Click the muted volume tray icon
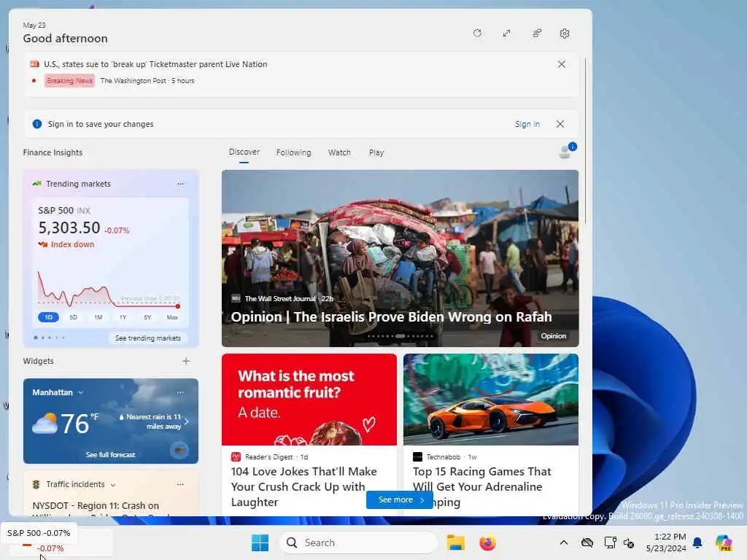This screenshot has width=747, height=560. [629, 542]
